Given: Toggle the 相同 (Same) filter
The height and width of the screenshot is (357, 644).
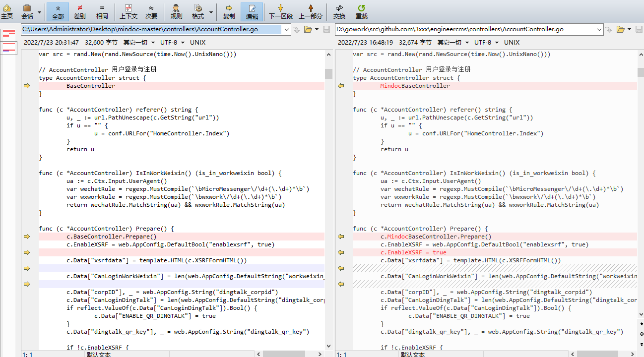Looking at the screenshot, I should click(102, 11).
